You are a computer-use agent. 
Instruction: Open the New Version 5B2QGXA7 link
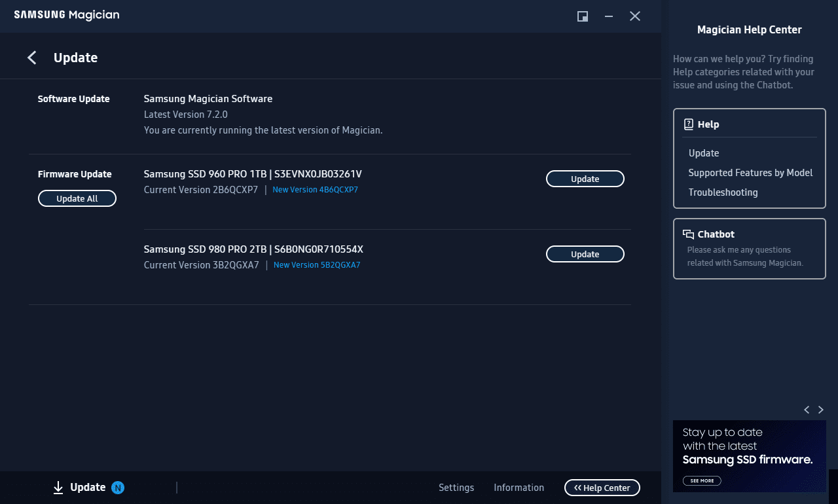(316, 264)
